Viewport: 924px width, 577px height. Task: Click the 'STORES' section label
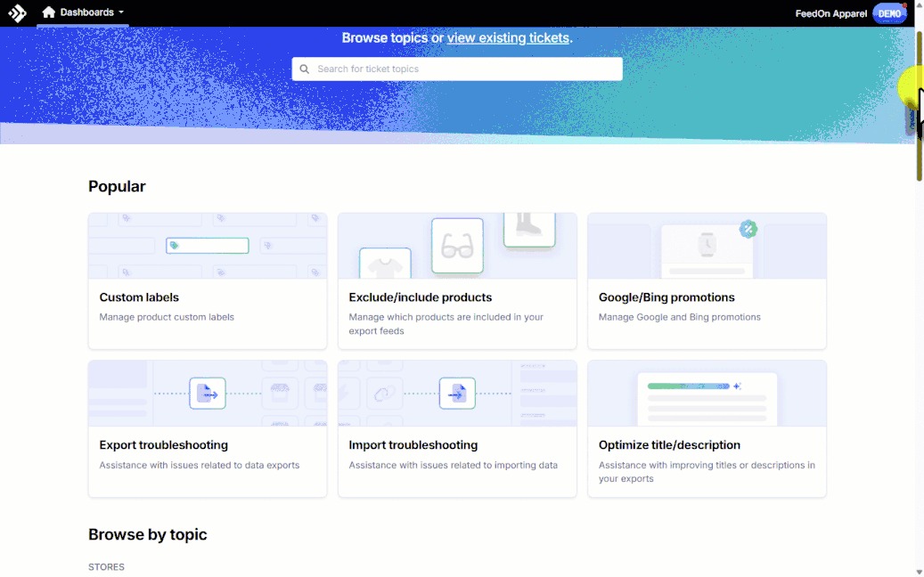(106, 567)
